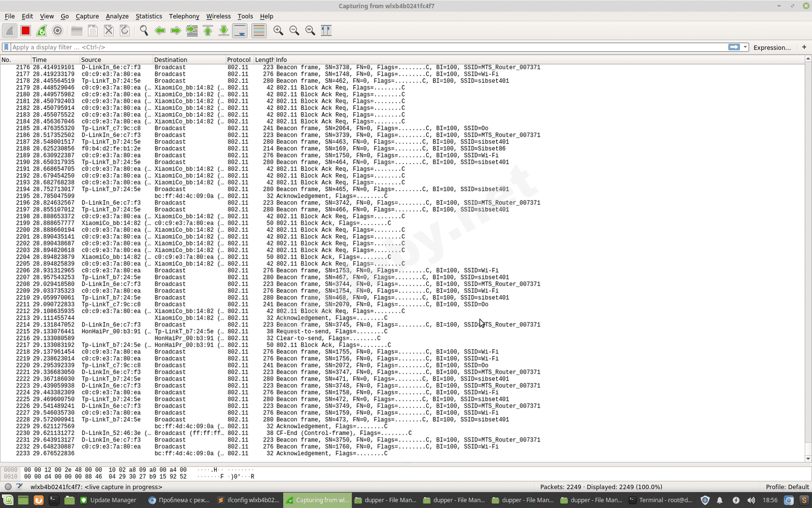Open the File menu
Viewport: 812px width, 508px height.
[10, 16]
